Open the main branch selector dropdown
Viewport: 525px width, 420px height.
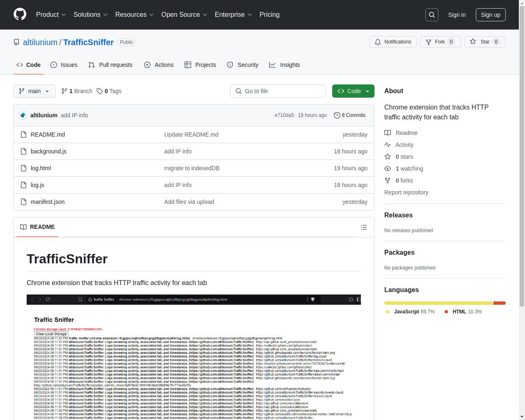(34, 91)
